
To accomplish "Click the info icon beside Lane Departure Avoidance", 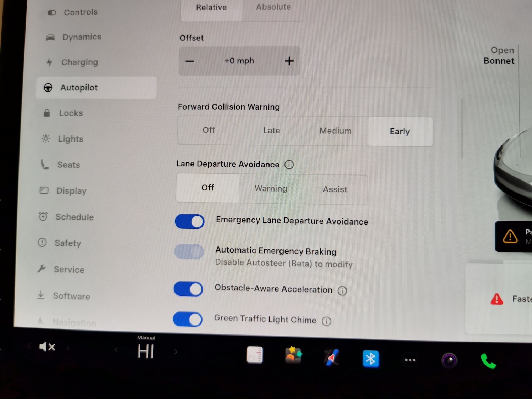I will (x=289, y=165).
